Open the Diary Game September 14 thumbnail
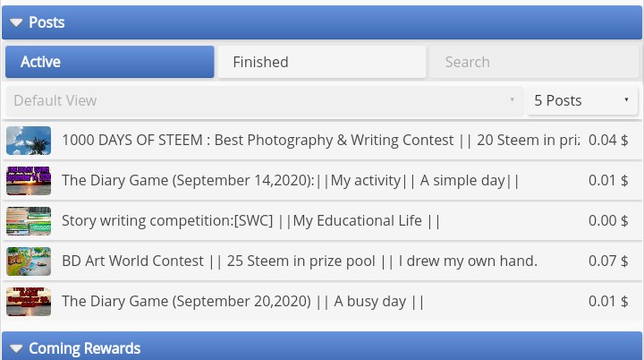 (29, 181)
